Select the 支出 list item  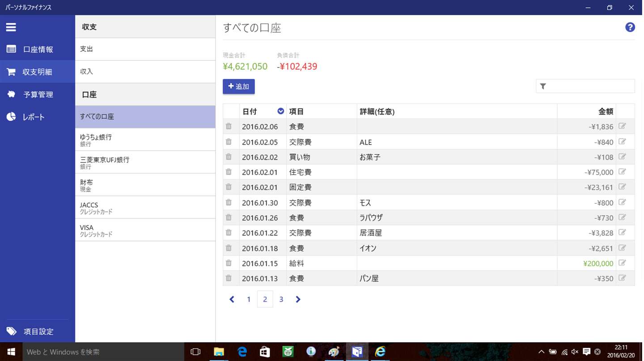coord(145,49)
